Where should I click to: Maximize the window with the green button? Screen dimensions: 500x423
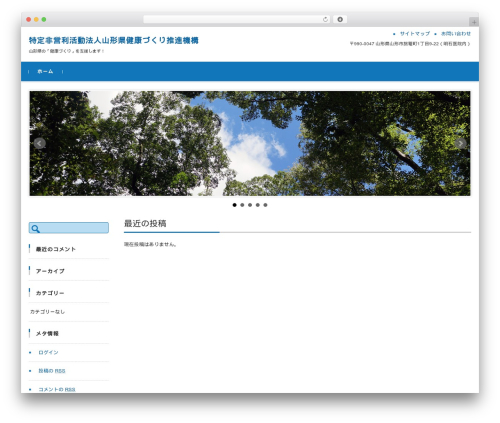tap(44, 19)
